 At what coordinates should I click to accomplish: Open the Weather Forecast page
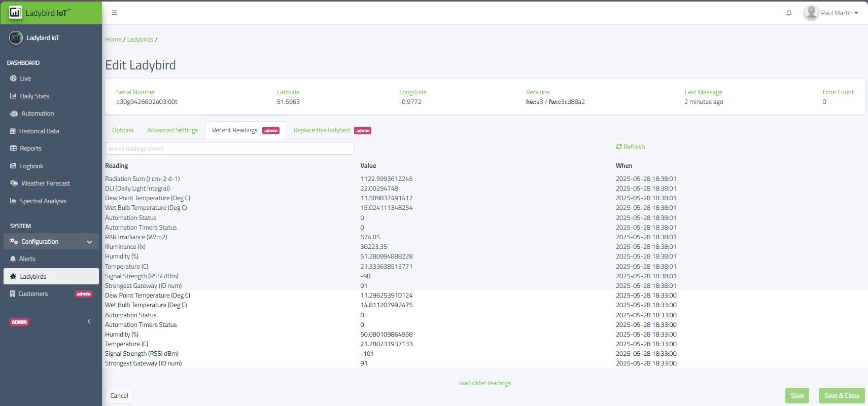[x=46, y=183]
